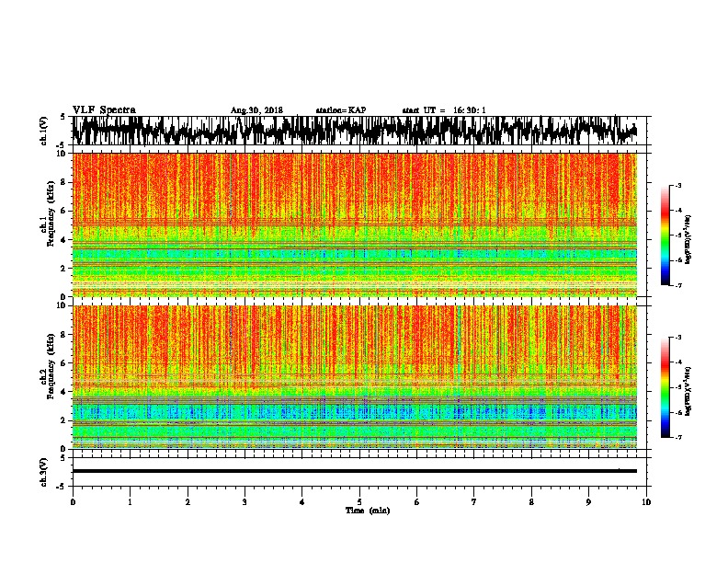Click the "4" kHz tick on ch.2 axis
The width and height of the screenshot is (728, 563).
click(64, 392)
